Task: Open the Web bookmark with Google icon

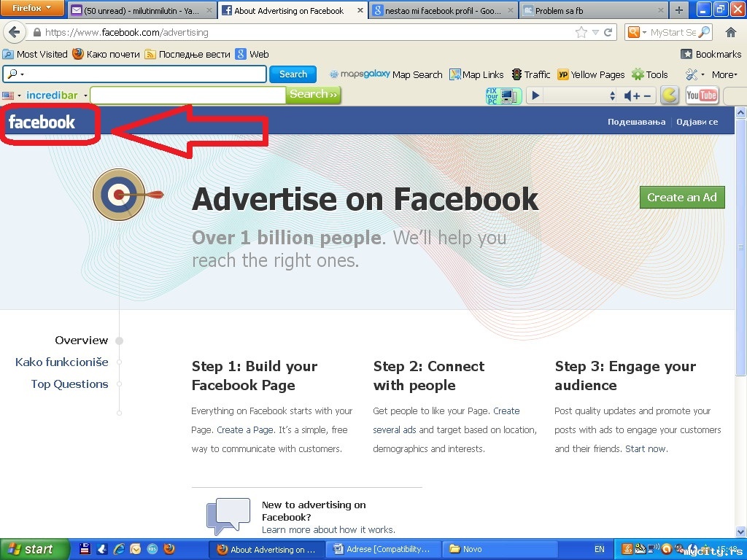Action: click(252, 54)
